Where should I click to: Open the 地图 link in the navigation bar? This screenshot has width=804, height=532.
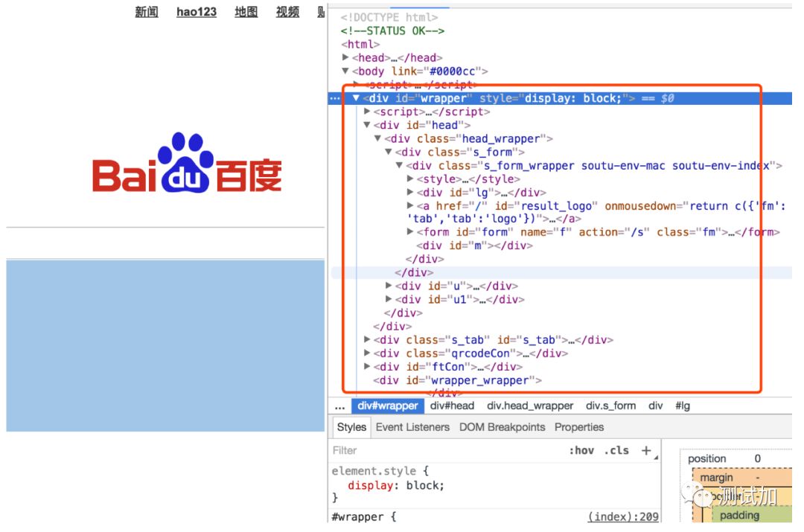click(x=246, y=12)
